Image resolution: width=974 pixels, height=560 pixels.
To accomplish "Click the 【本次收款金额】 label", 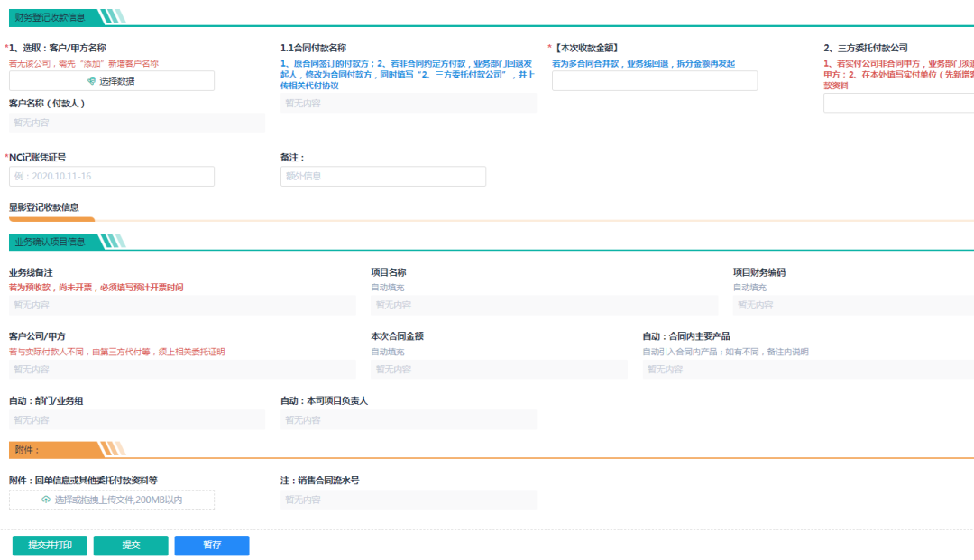I will click(x=586, y=48).
